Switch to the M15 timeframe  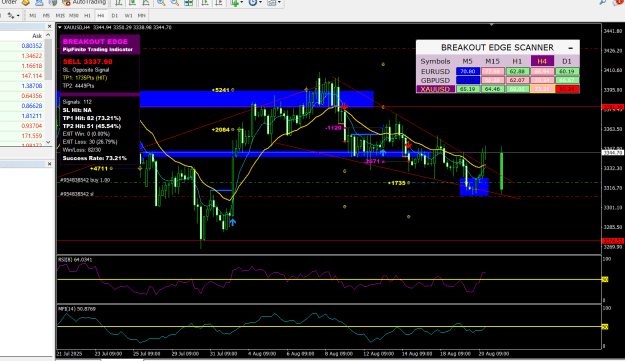pyautogui.click(x=60, y=16)
